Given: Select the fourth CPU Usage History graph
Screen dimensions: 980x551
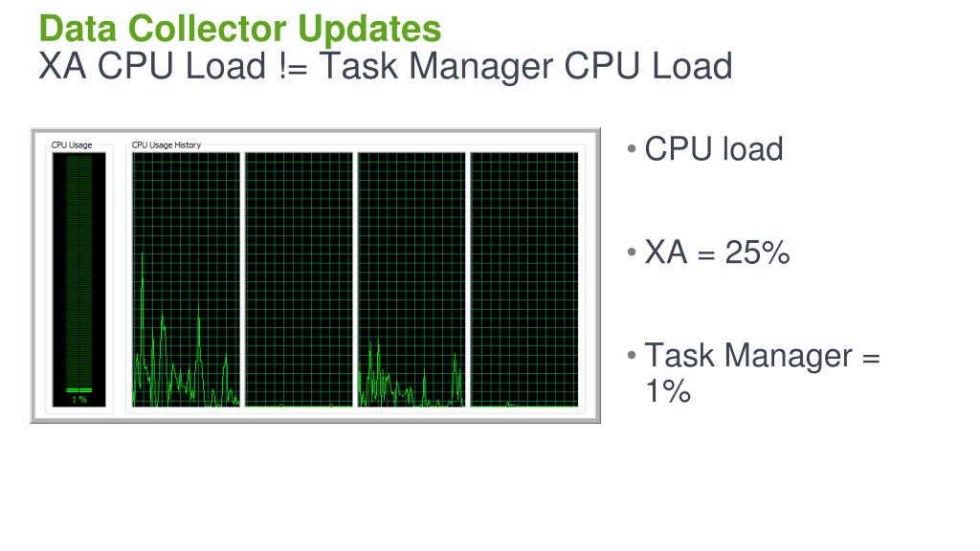Looking at the screenshot, I should pyautogui.click(x=524, y=279).
